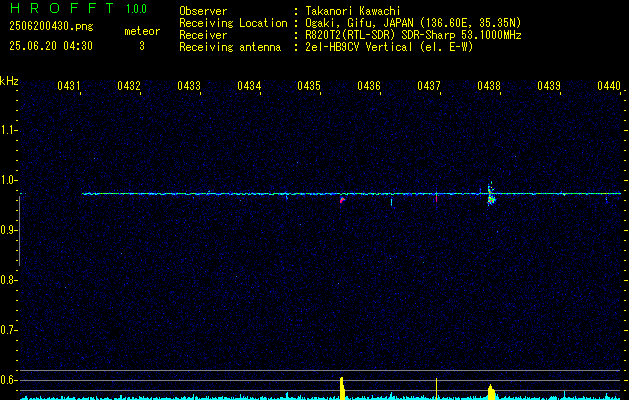
Task: Click the 'Observer' field label
Action: coord(203,11)
